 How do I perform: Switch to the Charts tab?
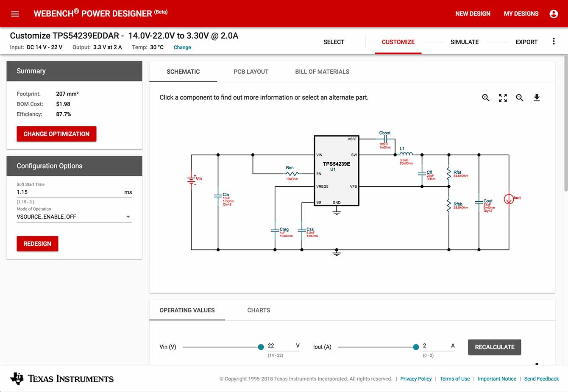259,310
